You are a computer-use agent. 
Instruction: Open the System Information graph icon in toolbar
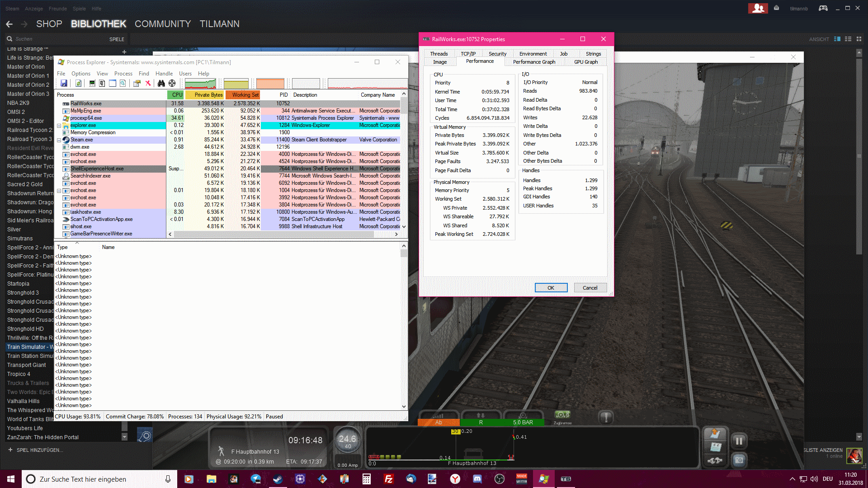pyautogui.click(x=92, y=83)
